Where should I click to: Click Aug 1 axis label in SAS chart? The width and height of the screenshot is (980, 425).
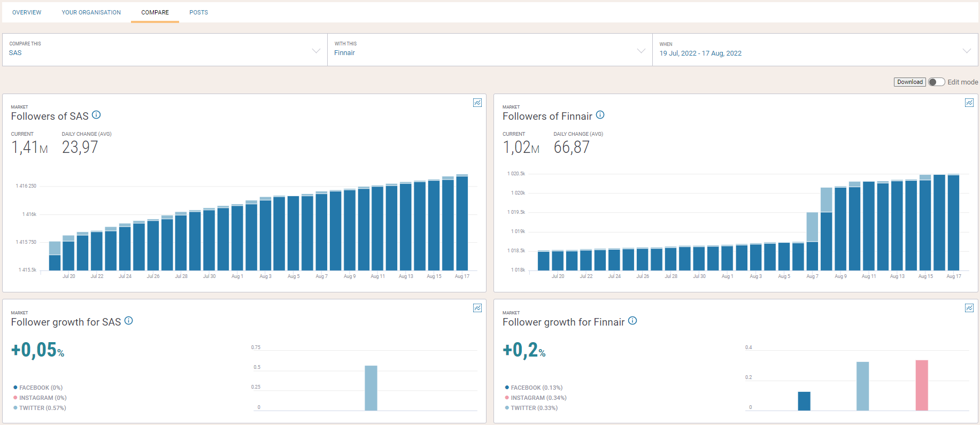[237, 276]
